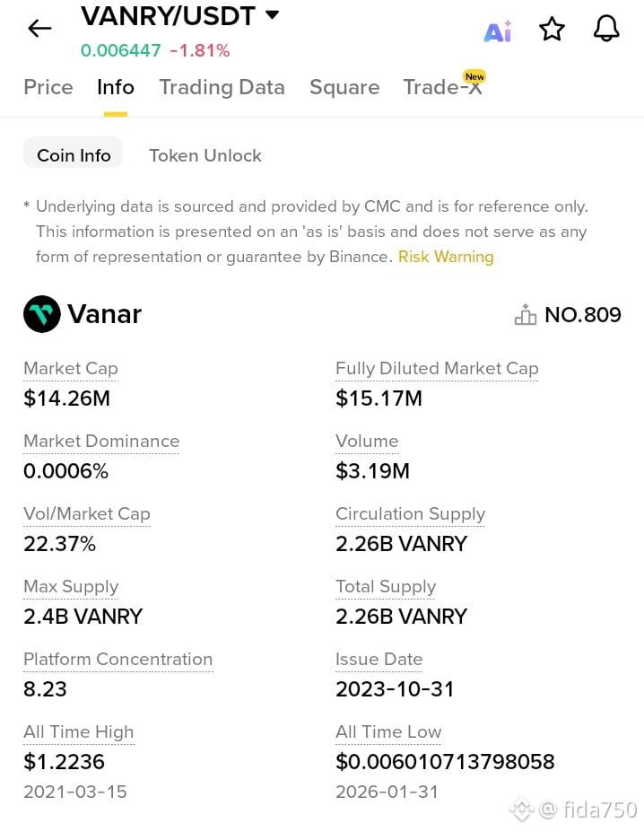
Task: Tap the Platform Concentration label
Action: click(x=117, y=659)
